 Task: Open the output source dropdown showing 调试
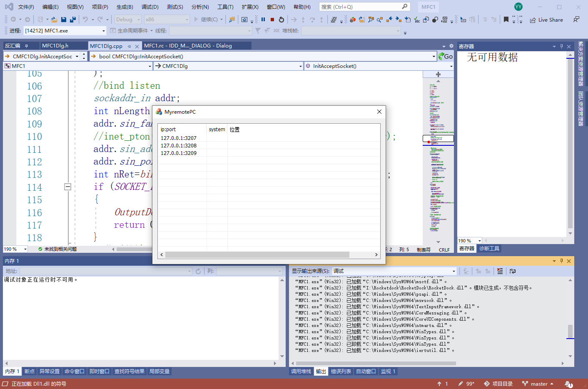click(x=394, y=271)
